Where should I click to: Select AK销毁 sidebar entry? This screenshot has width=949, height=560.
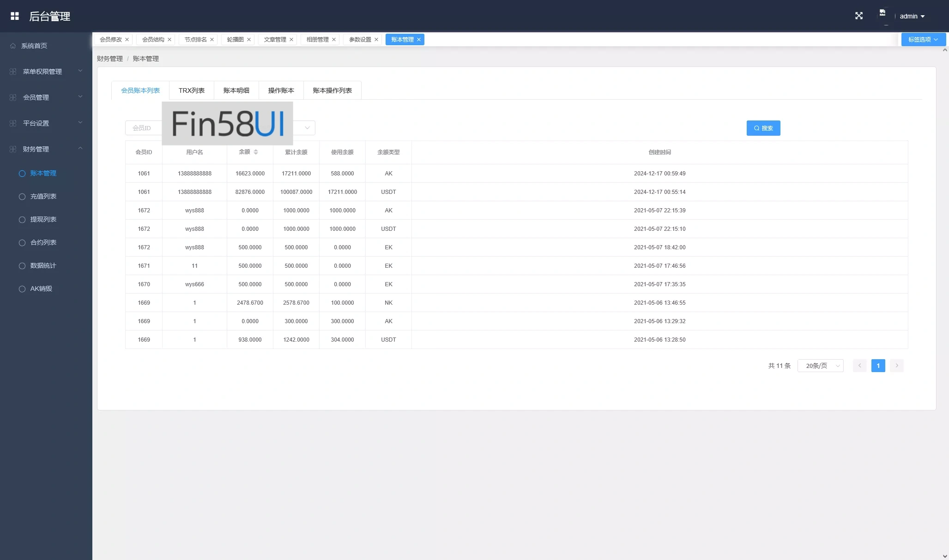tap(41, 289)
